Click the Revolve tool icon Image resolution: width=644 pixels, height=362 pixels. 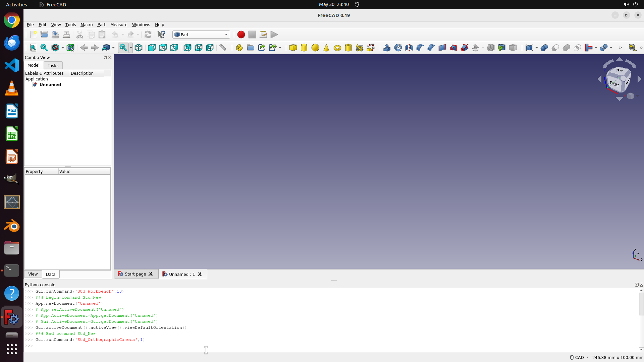pyautogui.click(x=398, y=48)
